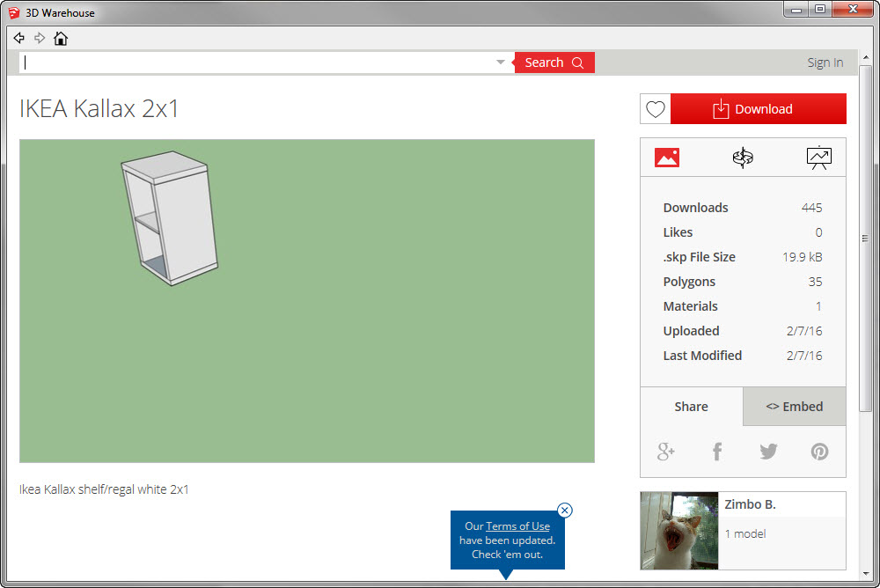
Task: Click the '.skp File Size' label
Action: click(x=700, y=257)
